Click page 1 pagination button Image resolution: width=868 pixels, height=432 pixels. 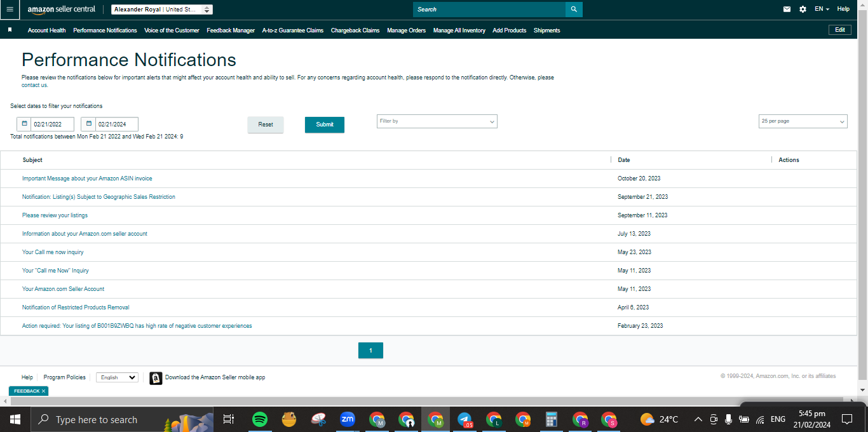[x=370, y=351]
